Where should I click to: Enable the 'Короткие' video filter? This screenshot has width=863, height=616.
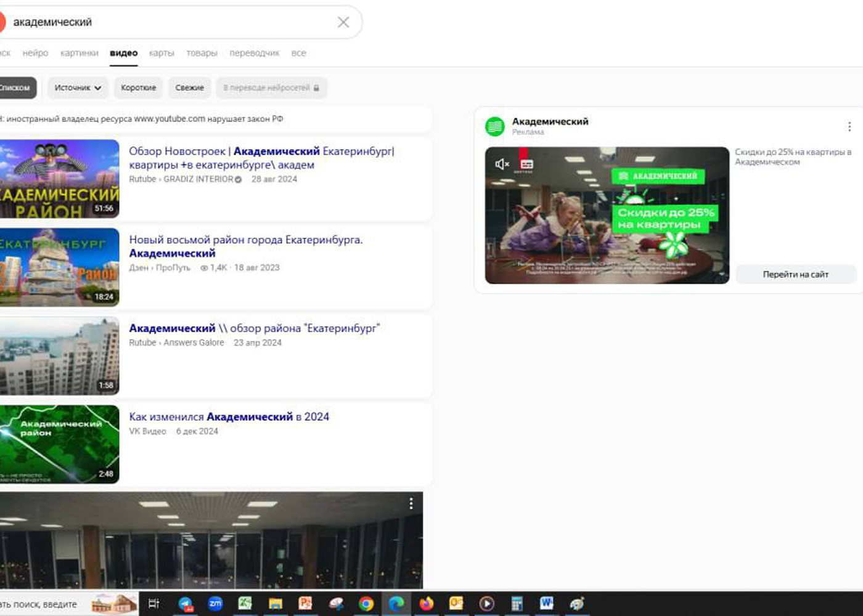click(x=139, y=87)
